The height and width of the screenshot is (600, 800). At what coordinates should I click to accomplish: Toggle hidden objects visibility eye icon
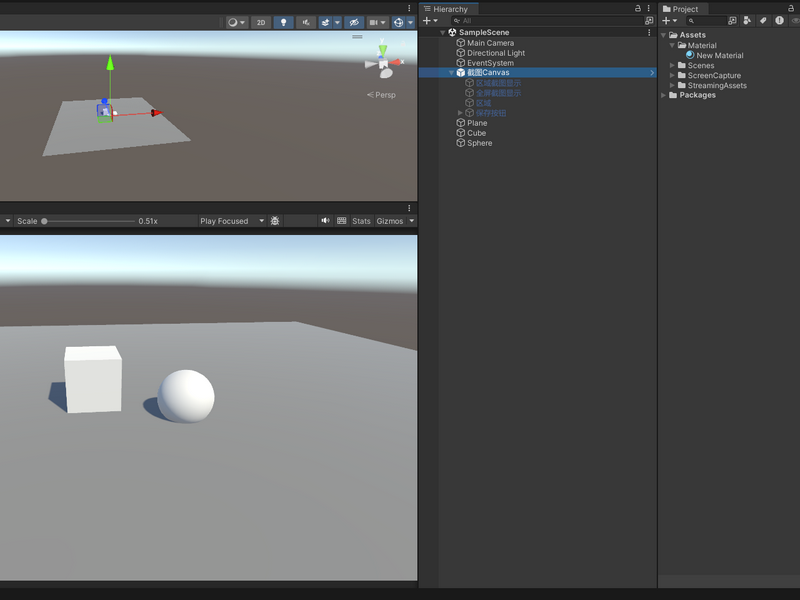click(354, 22)
